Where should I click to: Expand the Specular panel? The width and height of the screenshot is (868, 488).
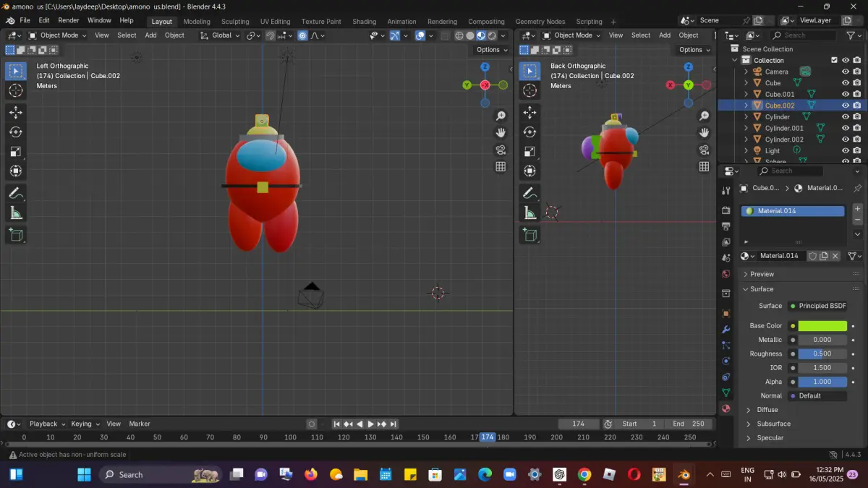770,437
